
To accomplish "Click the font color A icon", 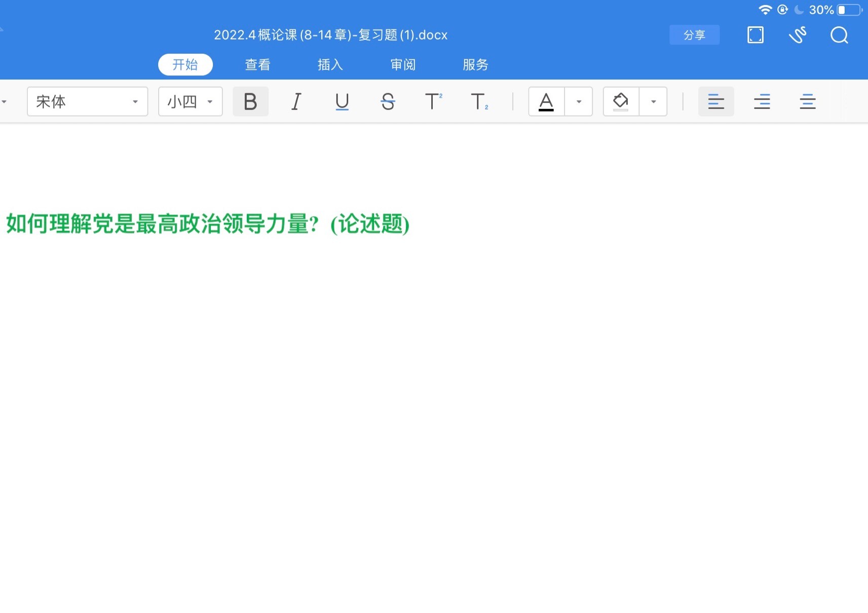I will (x=546, y=102).
